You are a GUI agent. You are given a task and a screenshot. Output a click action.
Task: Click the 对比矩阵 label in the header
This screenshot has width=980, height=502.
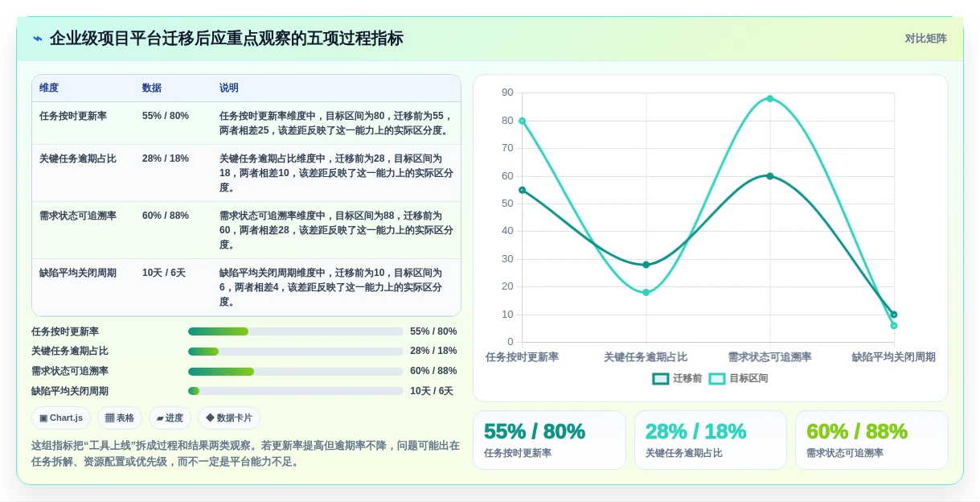pos(925,39)
